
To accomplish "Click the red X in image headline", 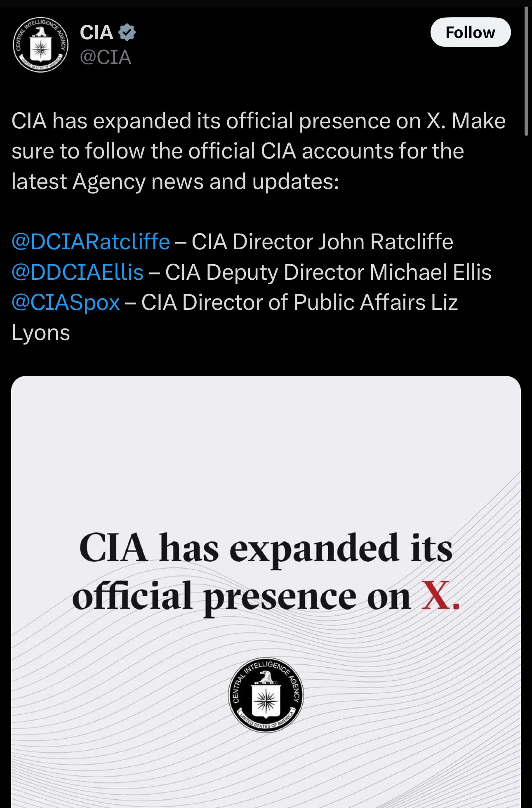I will pyautogui.click(x=440, y=595).
